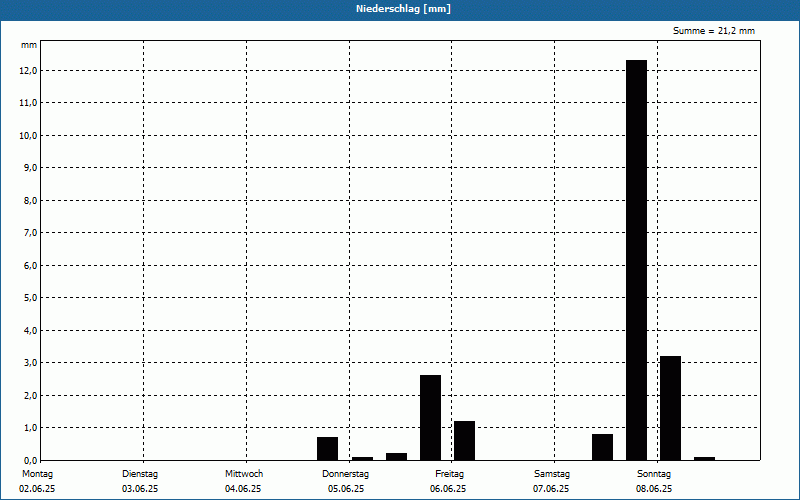The width and height of the screenshot is (800, 500).
Task: Click the 2,0 y-axis value
Action: coord(30,395)
